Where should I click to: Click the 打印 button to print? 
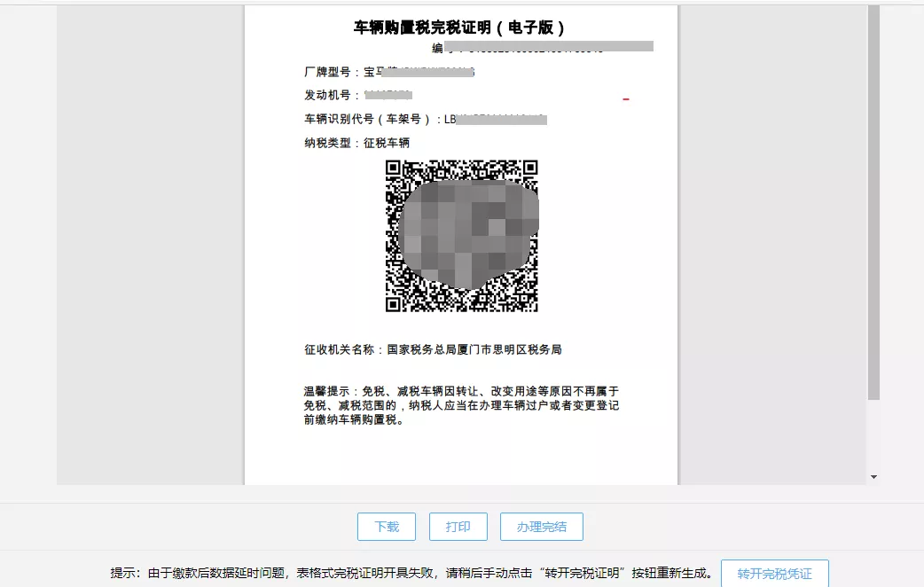click(458, 526)
